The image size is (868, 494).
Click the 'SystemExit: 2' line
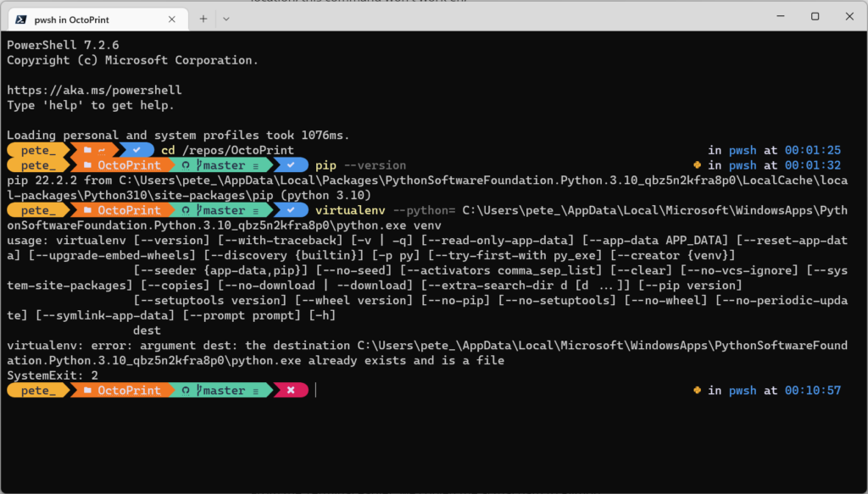click(x=53, y=375)
